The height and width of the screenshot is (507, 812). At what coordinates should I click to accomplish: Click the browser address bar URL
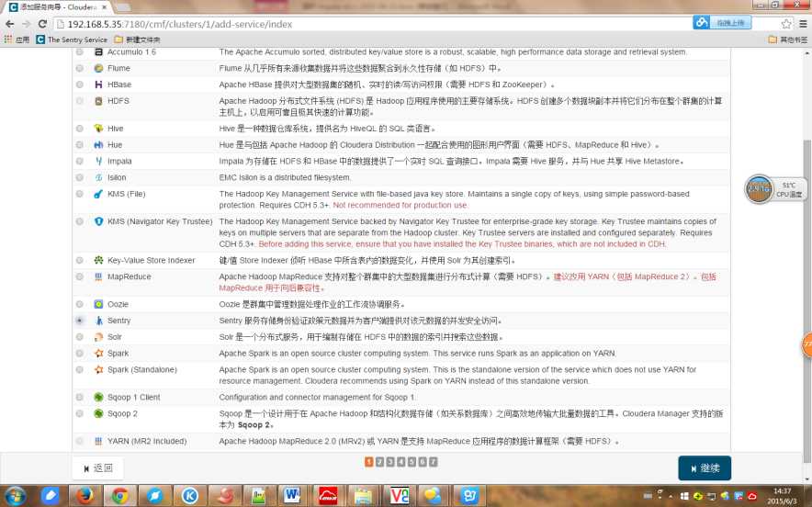(x=180, y=24)
